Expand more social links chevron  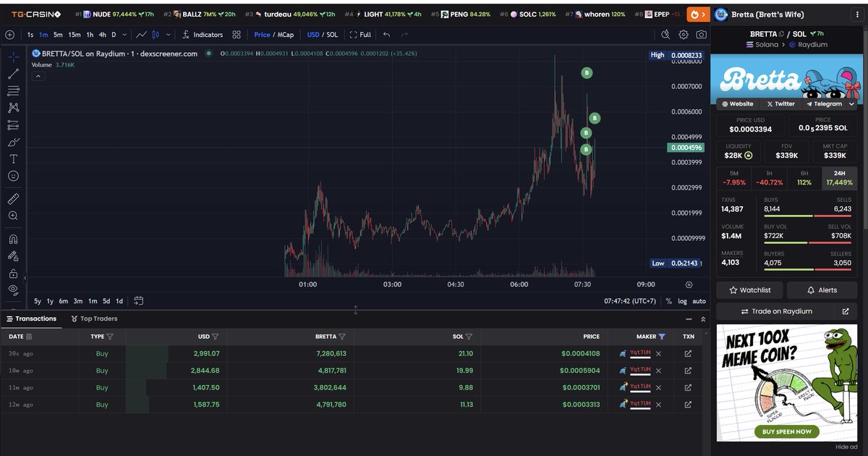pyautogui.click(x=851, y=104)
